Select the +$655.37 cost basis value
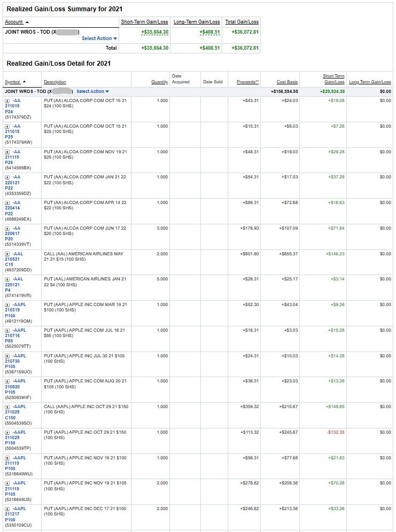This screenshot has height=532, width=396. click(289, 254)
